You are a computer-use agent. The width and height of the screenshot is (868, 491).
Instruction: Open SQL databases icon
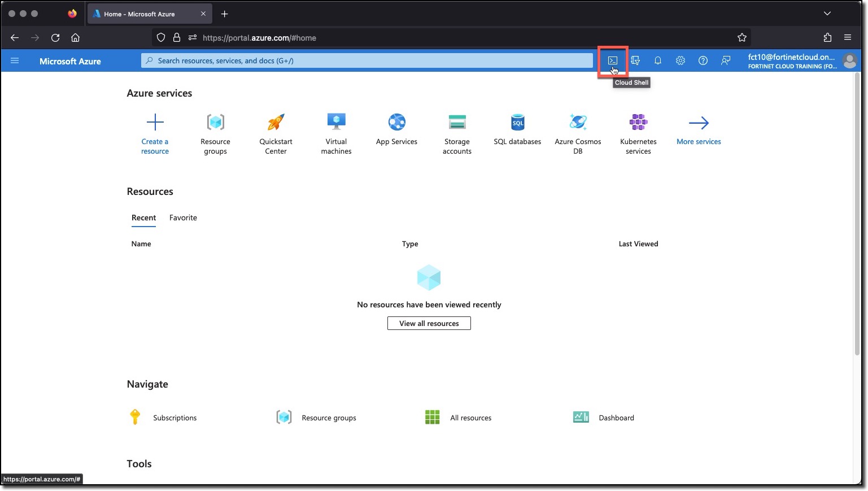point(518,122)
